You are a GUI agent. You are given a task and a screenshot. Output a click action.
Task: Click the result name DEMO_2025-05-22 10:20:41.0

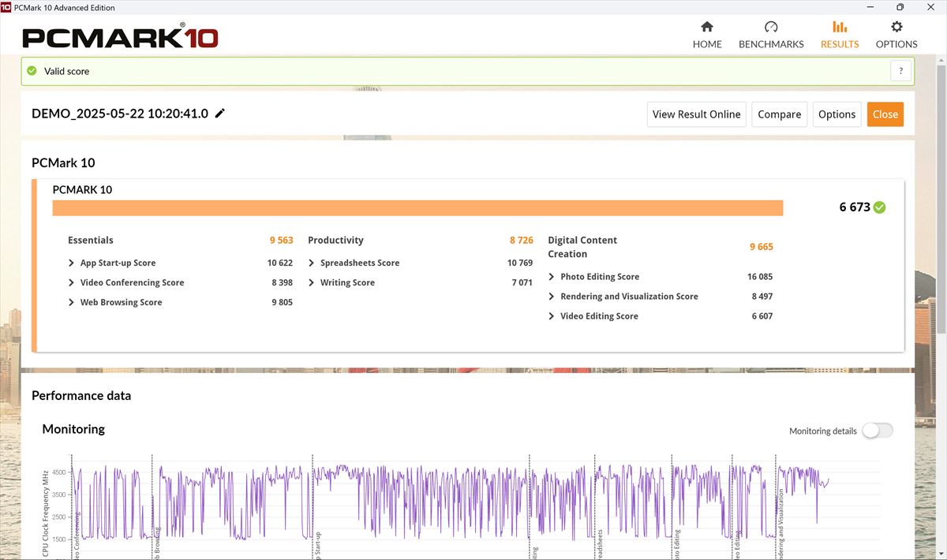pyautogui.click(x=120, y=114)
